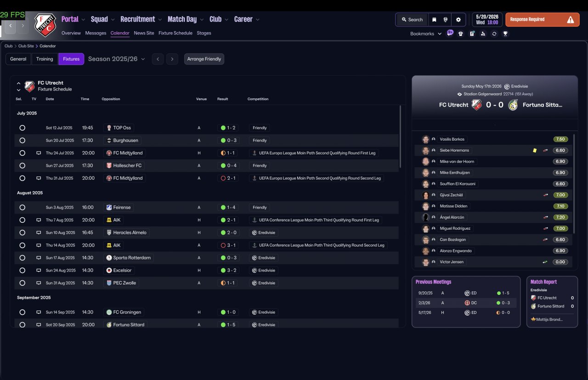Select the radio for TOP Oss fixture
588x380 pixels.
pos(23,128)
